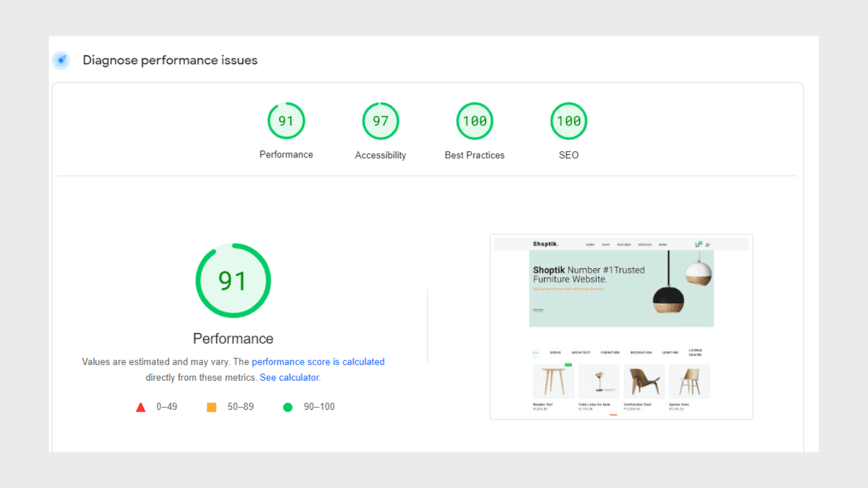The height and width of the screenshot is (488, 868).
Task: Click the Shoptik logo in the preview
Action: point(545,245)
